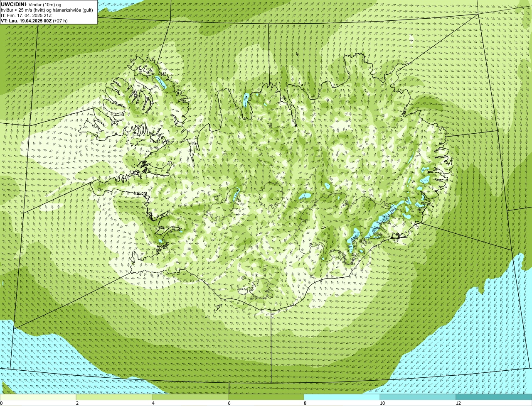Click the "UWC/DINI: Vindur (10m) og" title line
This screenshot has width=532, height=406.
point(31,4)
